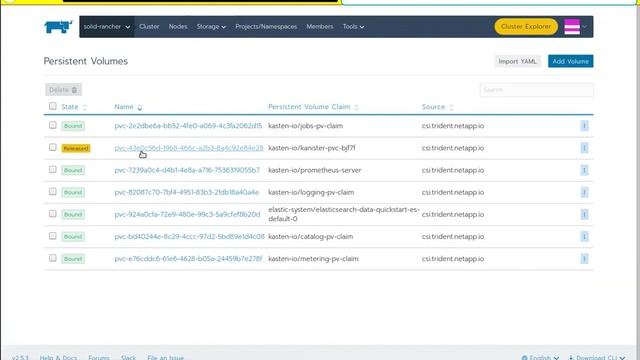Sort by Source column arrows
640x360 pixels.
pos(451,107)
